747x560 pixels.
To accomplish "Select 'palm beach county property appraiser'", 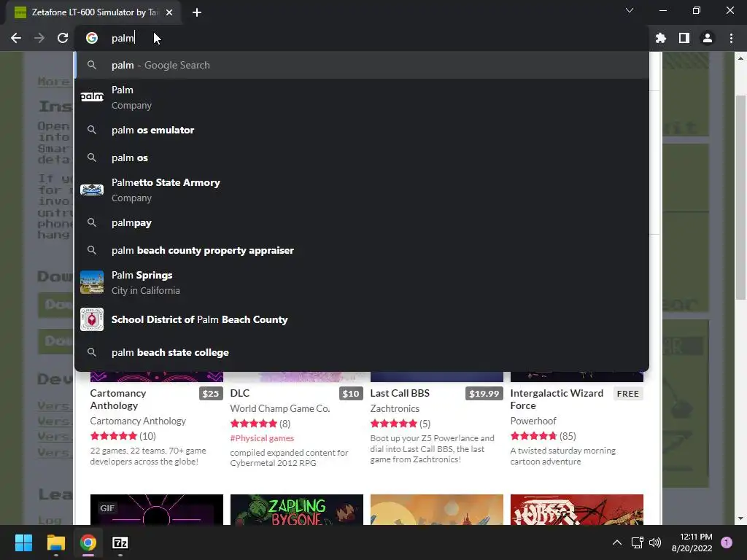I will click(x=362, y=251).
